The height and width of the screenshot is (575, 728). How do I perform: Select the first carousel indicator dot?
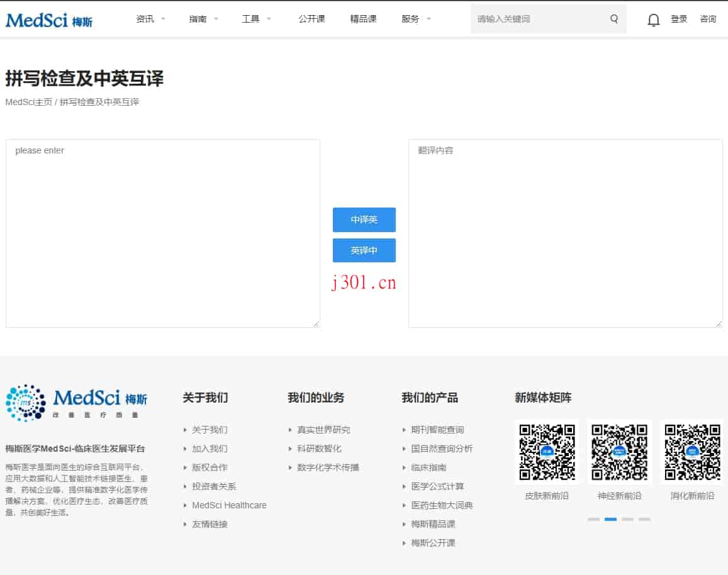593,519
